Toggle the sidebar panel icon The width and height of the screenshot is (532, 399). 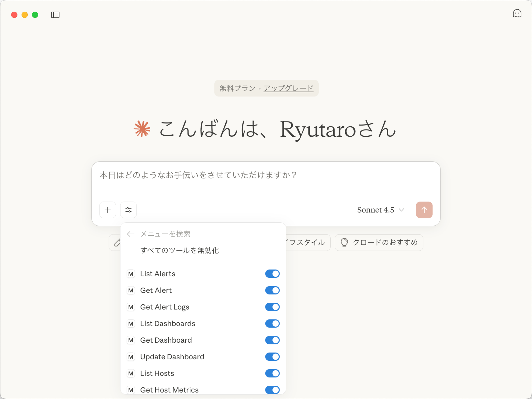click(55, 15)
